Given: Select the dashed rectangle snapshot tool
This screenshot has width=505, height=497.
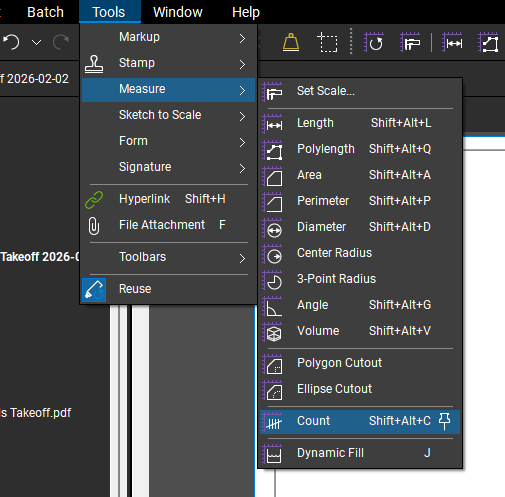Looking at the screenshot, I should [x=327, y=42].
